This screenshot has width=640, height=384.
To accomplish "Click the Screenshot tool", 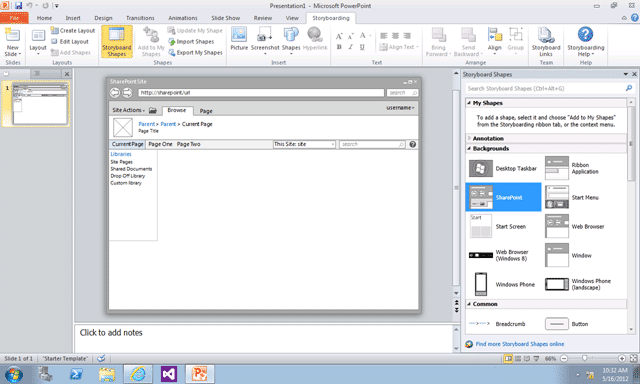I will coord(265,40).
